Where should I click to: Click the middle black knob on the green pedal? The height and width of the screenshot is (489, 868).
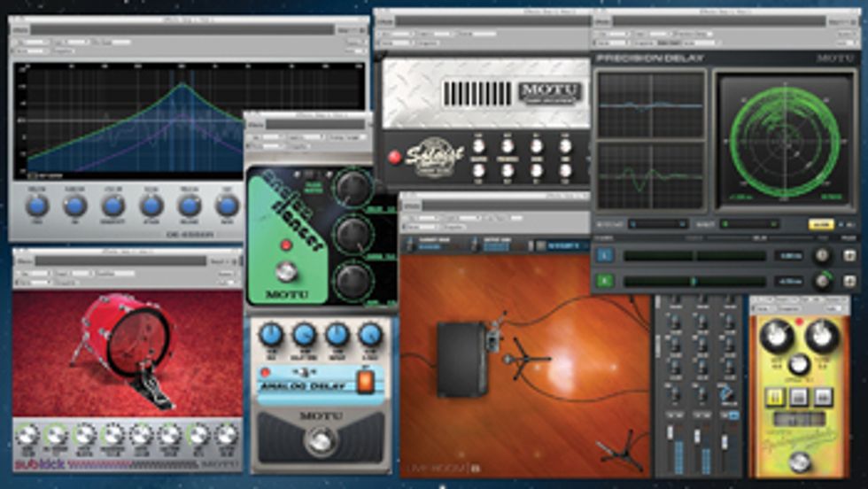(353, 234)
